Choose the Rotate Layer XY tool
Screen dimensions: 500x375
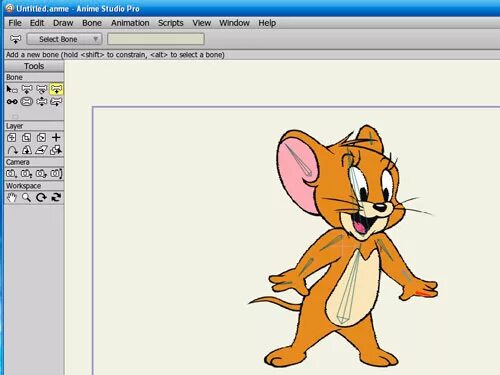click(x=27, y=150)
